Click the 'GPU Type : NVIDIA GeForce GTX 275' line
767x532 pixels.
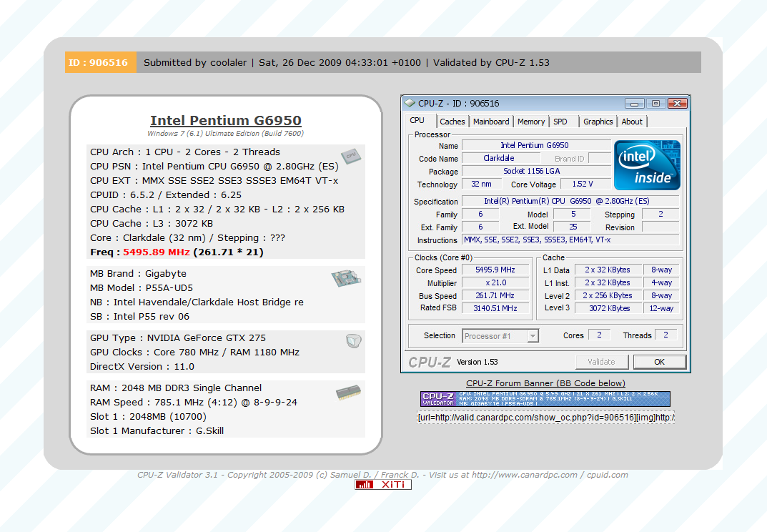click(x=178, y=338)
